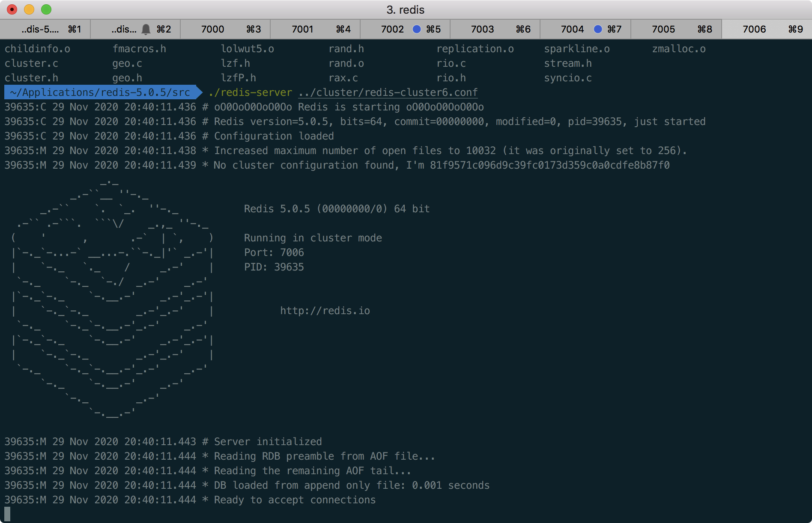Click the file name geo.h

[127, 78]
